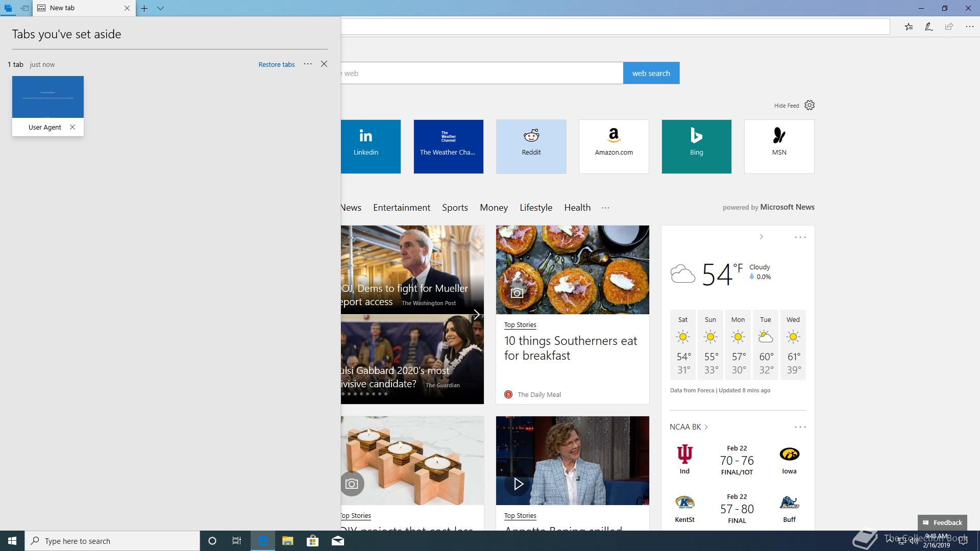
Task: Switch to the Entertainment feed tab
Action: click(402, 208)
